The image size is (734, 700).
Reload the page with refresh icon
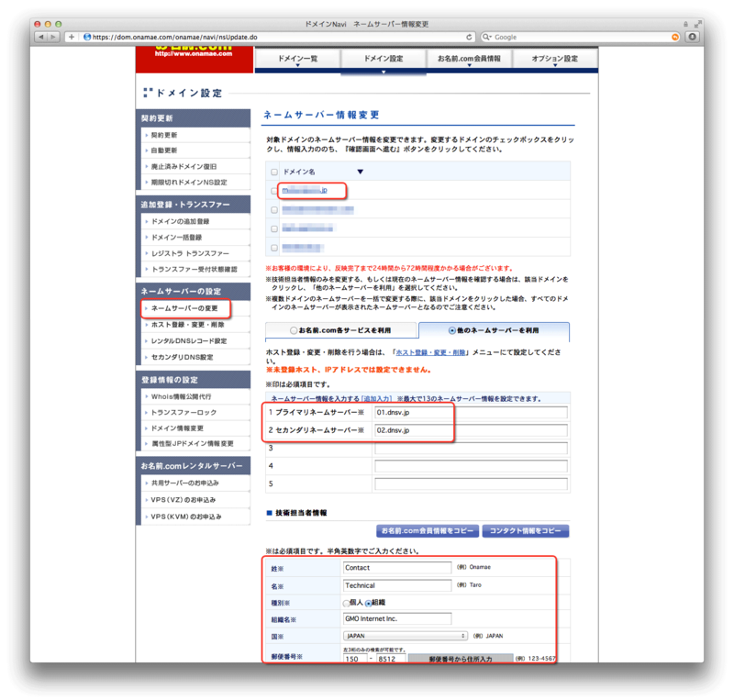[x=469, y=37]
